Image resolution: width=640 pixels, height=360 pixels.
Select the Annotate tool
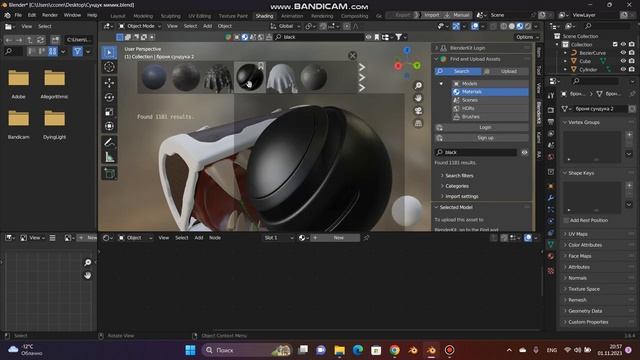click(x=109, y=142)
